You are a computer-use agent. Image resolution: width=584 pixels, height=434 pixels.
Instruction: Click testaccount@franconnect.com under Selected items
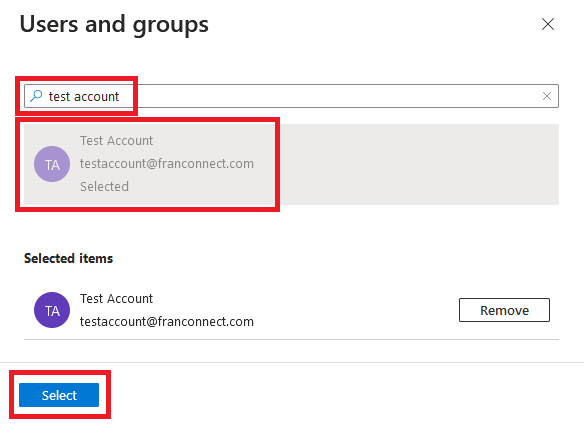(x=167, y=321)
